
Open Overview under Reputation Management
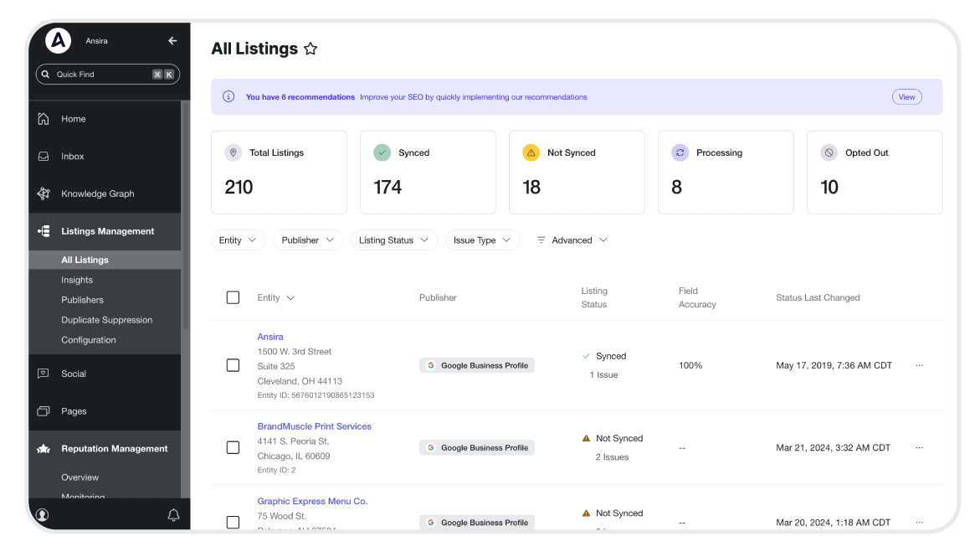point(80,477)
